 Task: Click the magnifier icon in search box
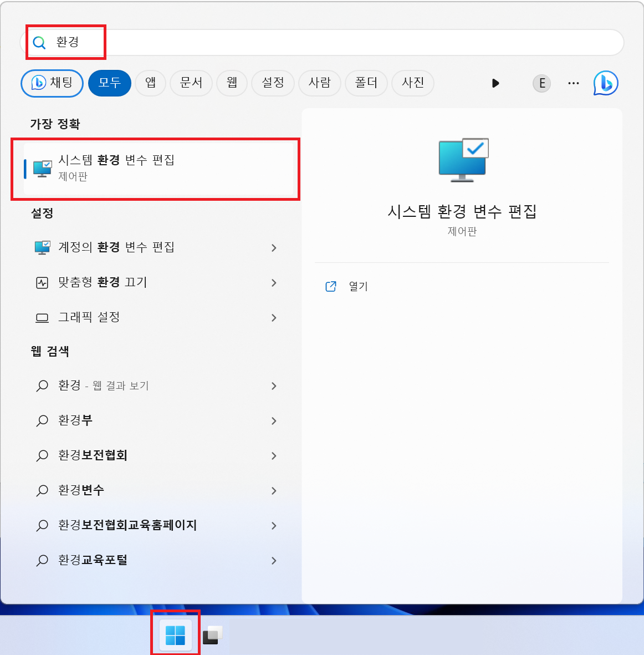point(39,42)
